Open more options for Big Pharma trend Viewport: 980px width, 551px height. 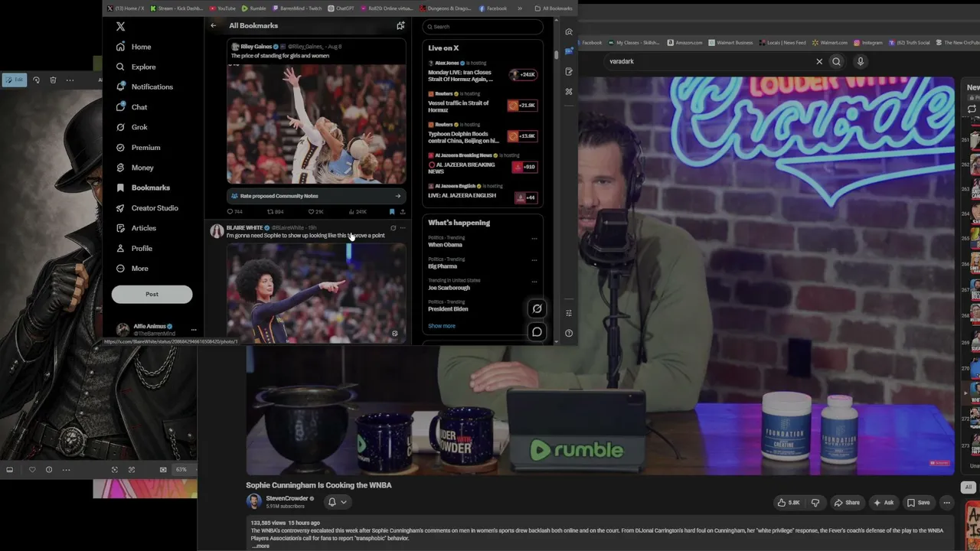(x=534, y=260)
